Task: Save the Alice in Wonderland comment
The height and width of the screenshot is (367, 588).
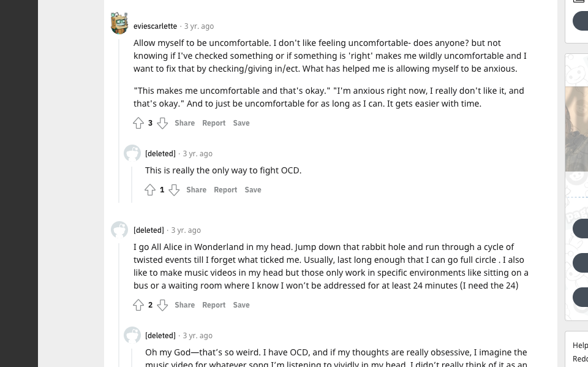Action: (241, 305)
